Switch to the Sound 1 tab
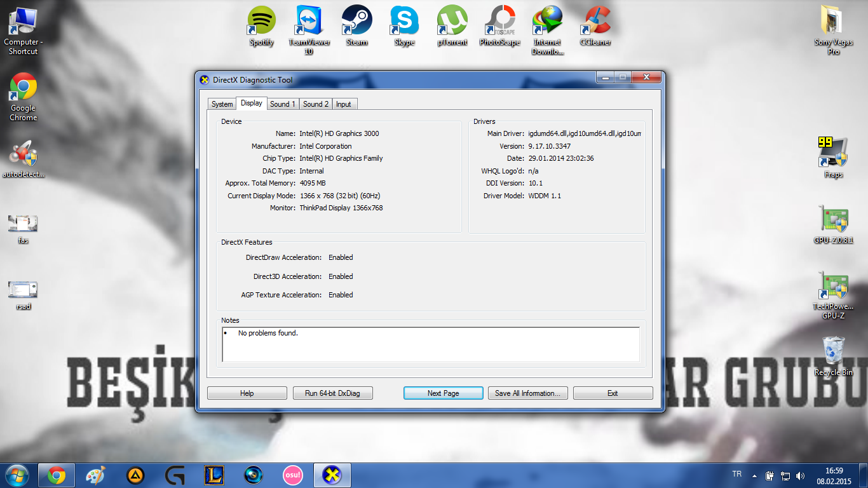The image size is (868, 488). [283, 104]
